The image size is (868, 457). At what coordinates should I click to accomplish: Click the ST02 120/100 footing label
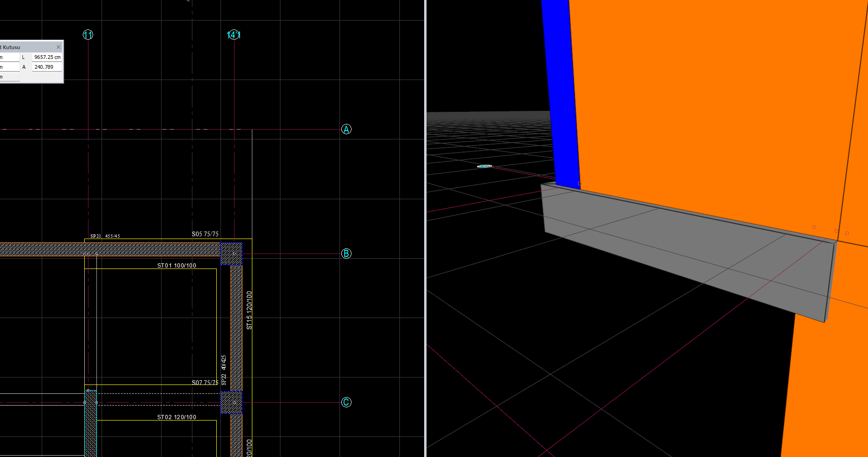click(x=177, y=417)
